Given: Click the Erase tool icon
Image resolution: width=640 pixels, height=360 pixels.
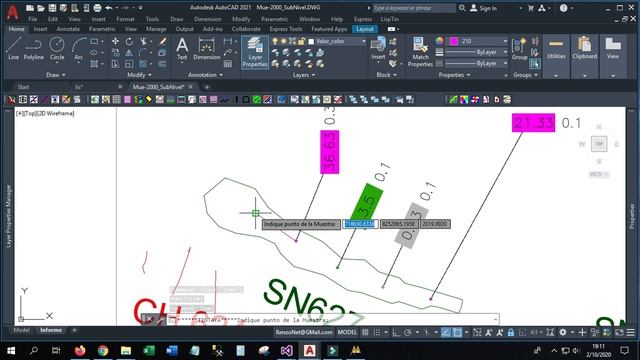Looking at the screenshot, I should coord(162,41).
